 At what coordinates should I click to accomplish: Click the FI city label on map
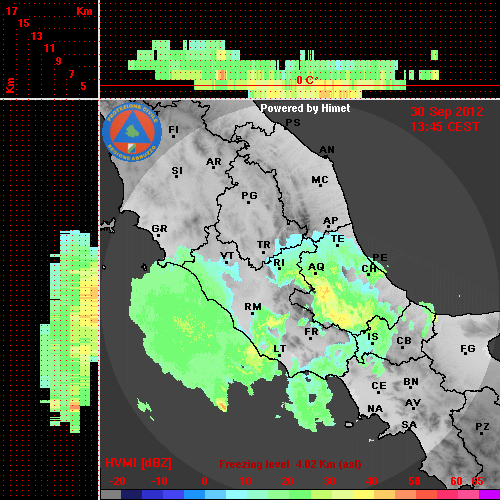173,129
